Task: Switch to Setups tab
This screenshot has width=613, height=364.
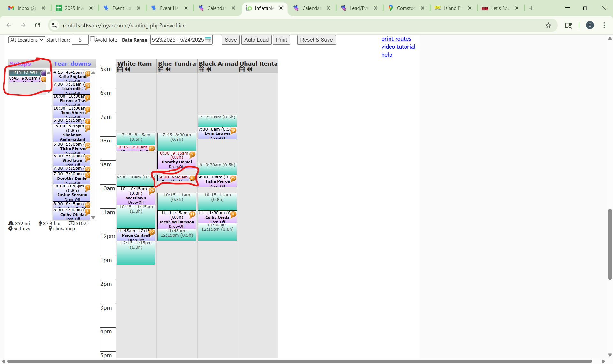Action: point(20,64)
